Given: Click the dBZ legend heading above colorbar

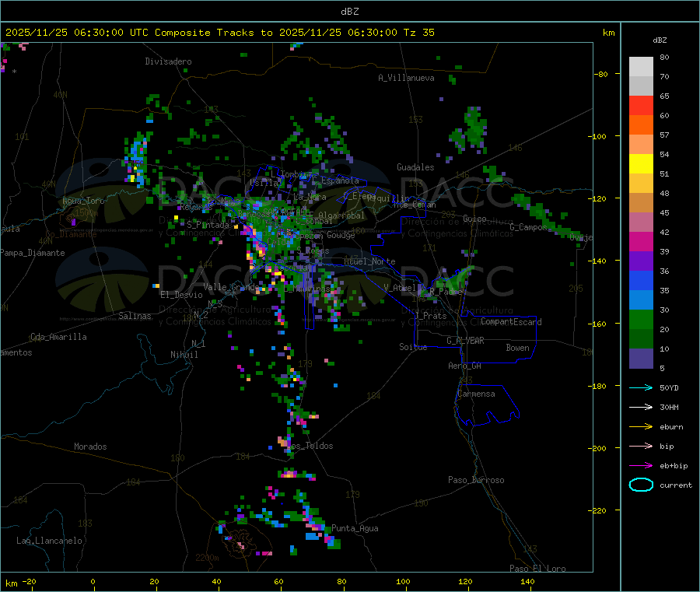Looking at the screenshot, I should pyautogui.click(x=660, y=40).
